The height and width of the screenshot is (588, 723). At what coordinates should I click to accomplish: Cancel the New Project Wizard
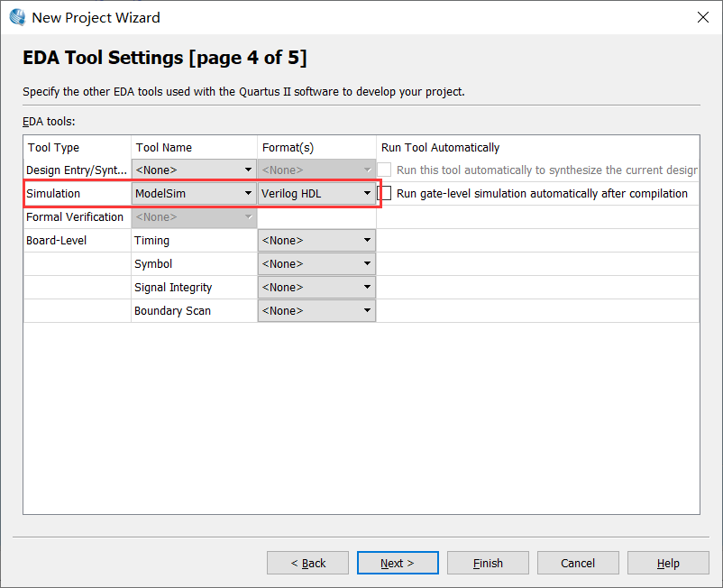[578, 563]
